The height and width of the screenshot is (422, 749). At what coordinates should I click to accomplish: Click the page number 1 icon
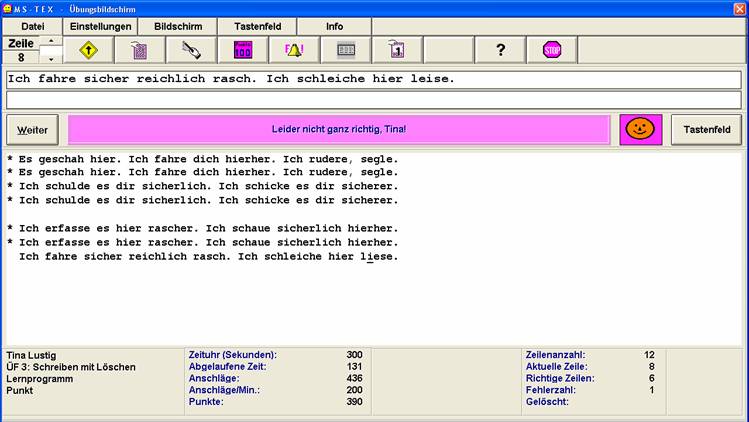[x=397, y=50]
